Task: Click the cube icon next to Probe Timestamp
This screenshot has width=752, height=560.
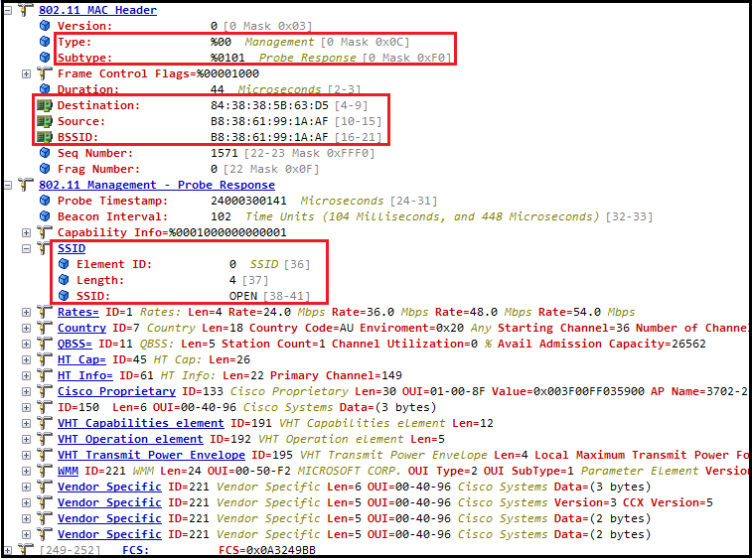Action: tap(44, 201)
